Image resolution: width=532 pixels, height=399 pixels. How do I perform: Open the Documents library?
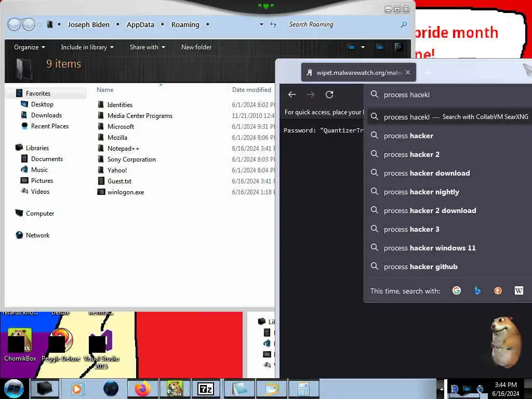[47, 159]
